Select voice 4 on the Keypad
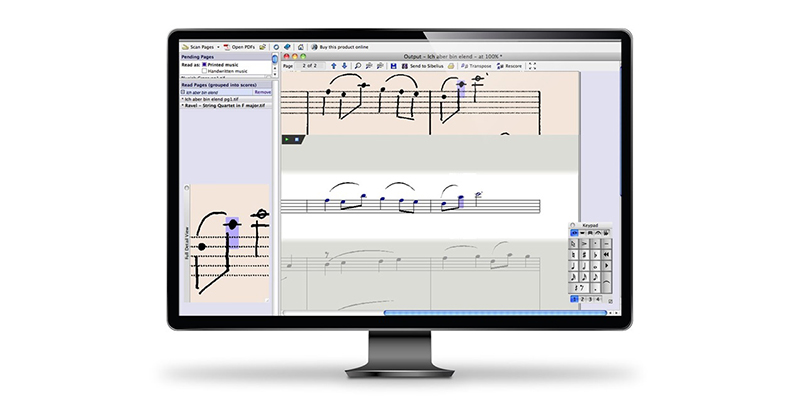Viewport: 800px width, 400px height. coord(598,299)
